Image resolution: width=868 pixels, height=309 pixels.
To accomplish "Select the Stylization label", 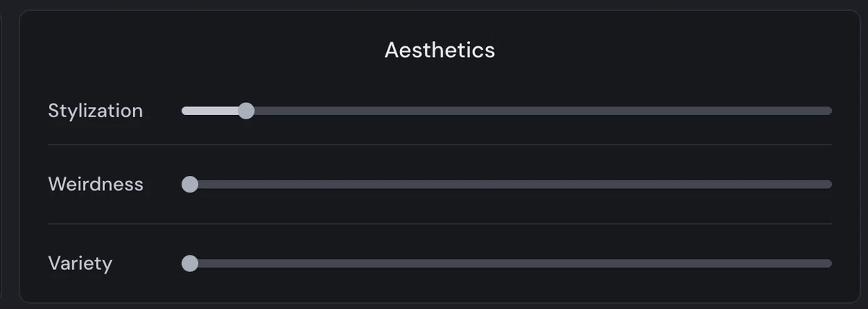I will [95, 111].
